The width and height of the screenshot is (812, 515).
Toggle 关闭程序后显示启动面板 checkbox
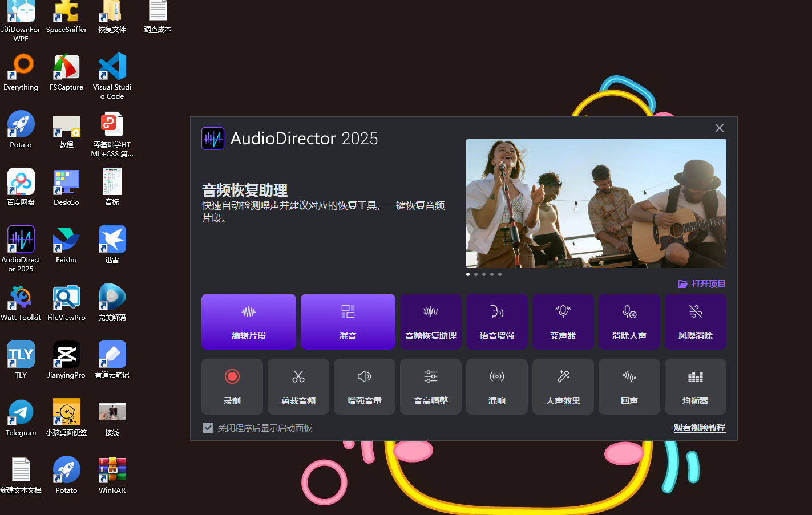(x=208, y=428)
